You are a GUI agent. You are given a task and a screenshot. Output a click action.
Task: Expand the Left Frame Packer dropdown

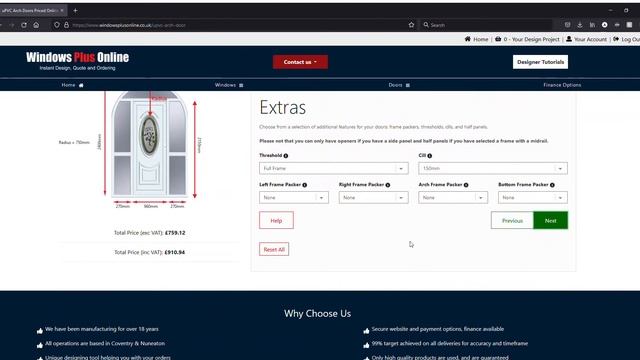click(x=293, y=198)
